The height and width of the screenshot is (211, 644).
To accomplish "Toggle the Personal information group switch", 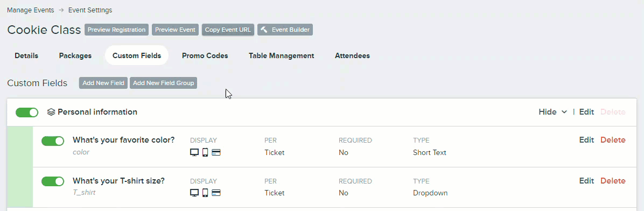I will tap(27, 112).
